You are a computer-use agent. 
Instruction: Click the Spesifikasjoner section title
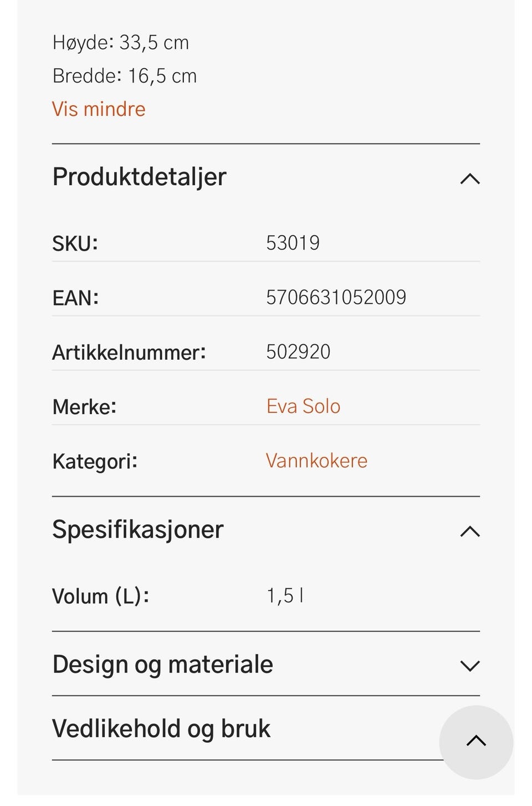(137, 529)
